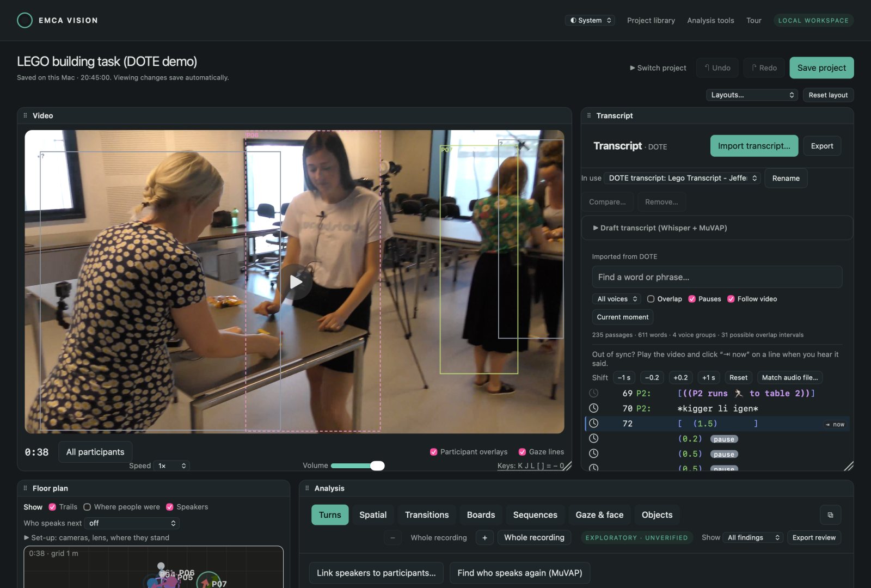Expand Set-up: cameras, lens, where they stand

pos(96,538)
